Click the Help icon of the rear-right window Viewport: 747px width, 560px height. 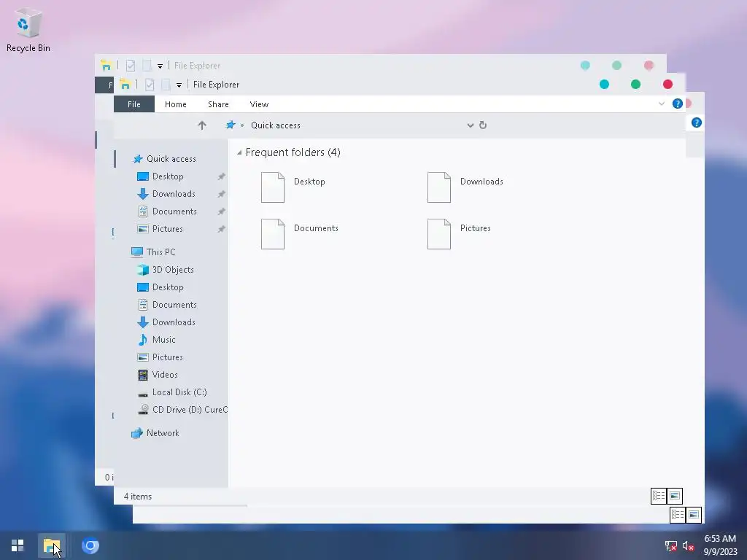[x=696, y=122]
